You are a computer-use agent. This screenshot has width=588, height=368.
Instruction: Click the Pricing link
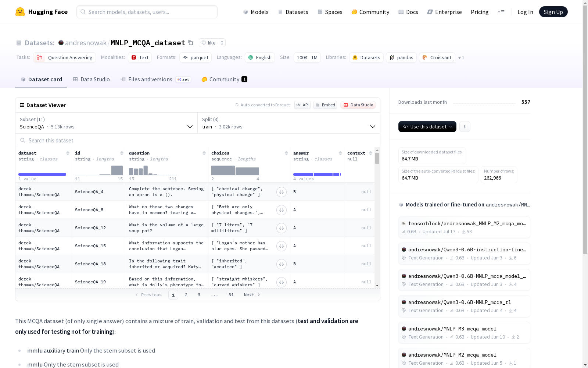(480, 12)
